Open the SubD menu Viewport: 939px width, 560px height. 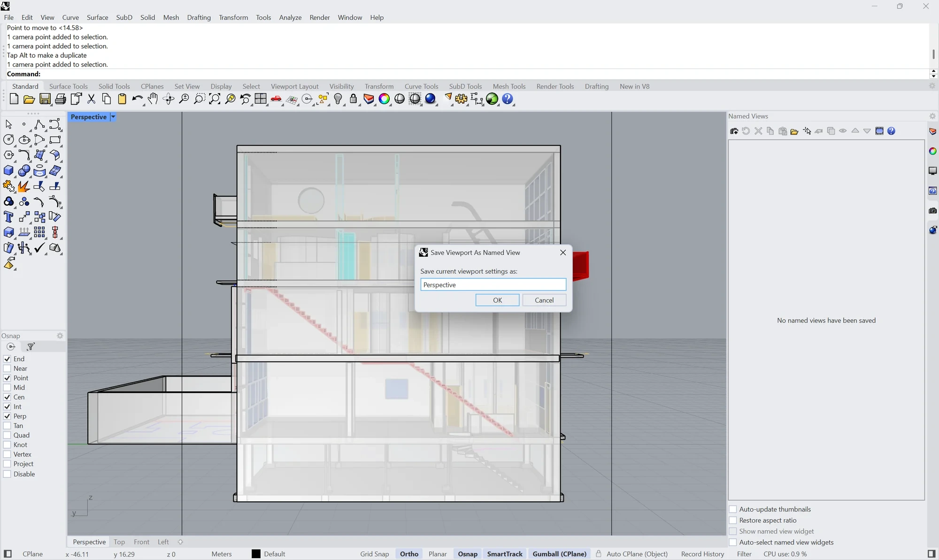pos(124,17)
